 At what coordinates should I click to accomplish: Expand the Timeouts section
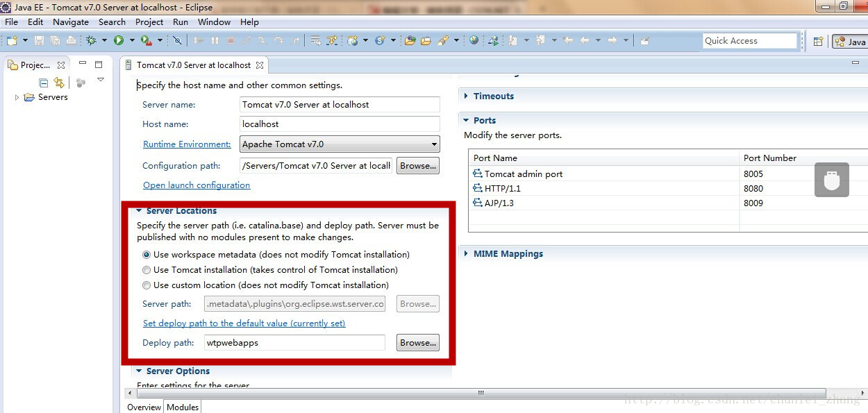[x=467, y=96]
